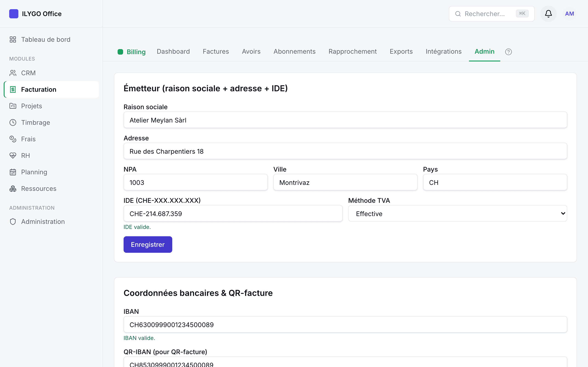588x367 pixels.
Task: Click the Enregistrer button
Action: [x=148, y=245]
